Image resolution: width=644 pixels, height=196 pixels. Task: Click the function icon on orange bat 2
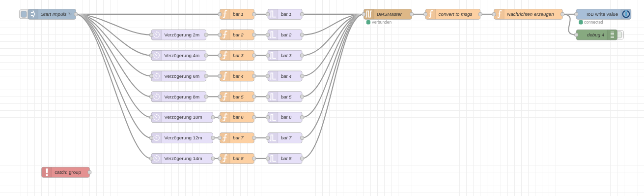[x=225, y=35]
